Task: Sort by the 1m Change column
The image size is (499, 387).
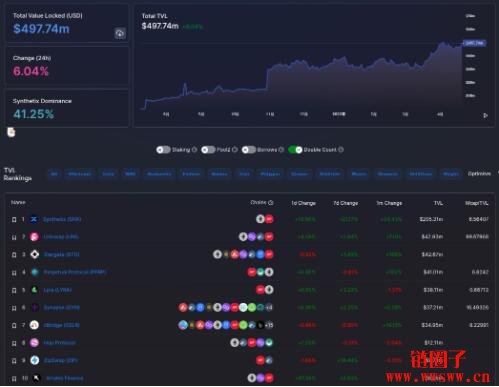Action: point(389,203)
